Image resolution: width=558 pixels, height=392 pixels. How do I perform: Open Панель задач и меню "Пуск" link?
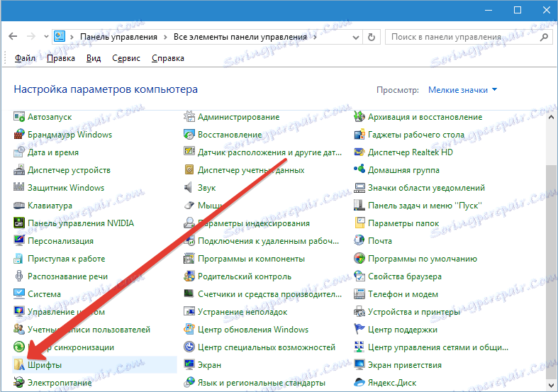click(425, 206)
